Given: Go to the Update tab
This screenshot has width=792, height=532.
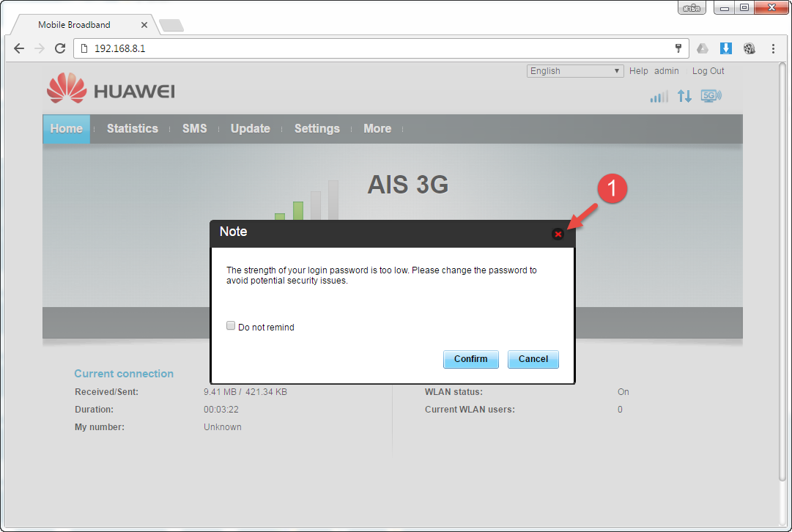Looking at the screenshot, I should pos(250,129).
